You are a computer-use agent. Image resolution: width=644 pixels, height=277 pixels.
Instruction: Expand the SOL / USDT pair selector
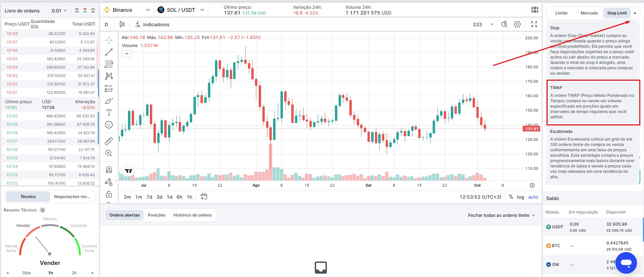[181, 10]
